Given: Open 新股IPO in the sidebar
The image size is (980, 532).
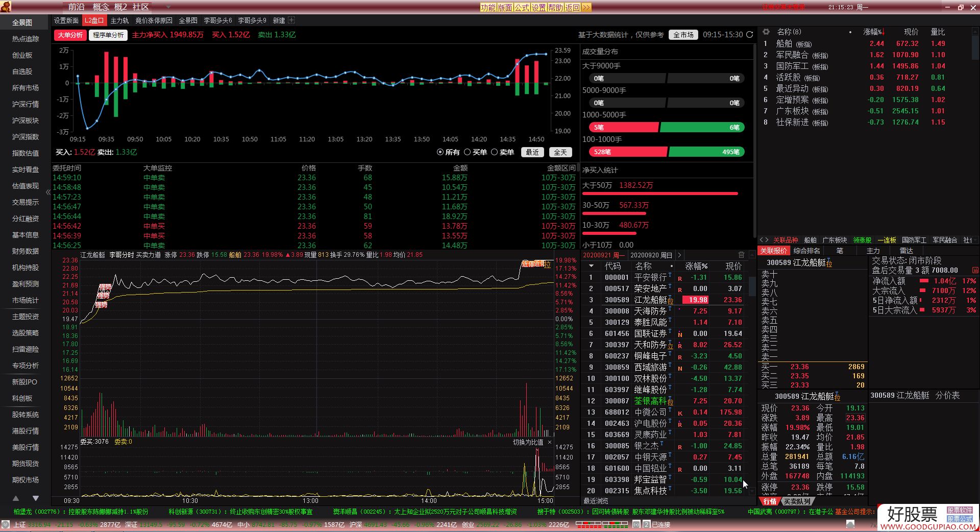Looking at the screenshot, I should [x=24, y=382].
